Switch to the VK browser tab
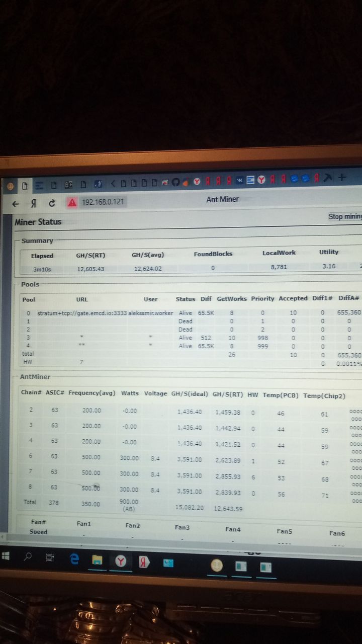This screenshot has height=644, width=362. pyautogui.click(x=240, y=180)
